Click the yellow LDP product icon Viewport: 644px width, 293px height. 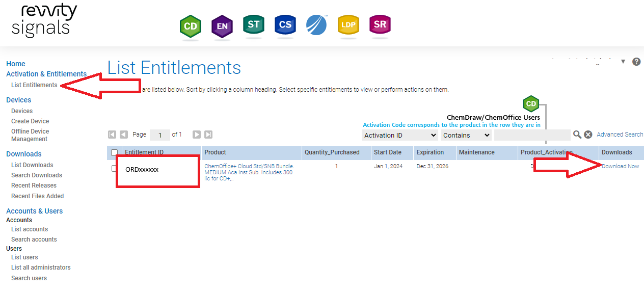coord(348,25)
